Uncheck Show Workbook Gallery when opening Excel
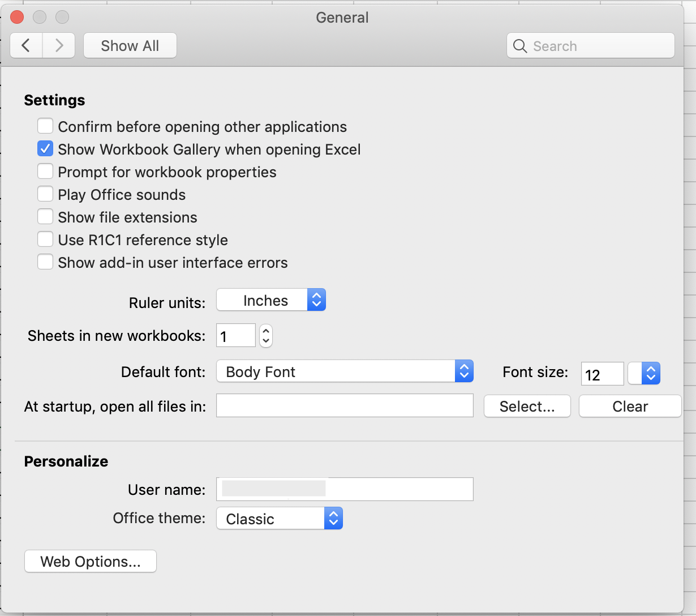 tap(45, 148)
